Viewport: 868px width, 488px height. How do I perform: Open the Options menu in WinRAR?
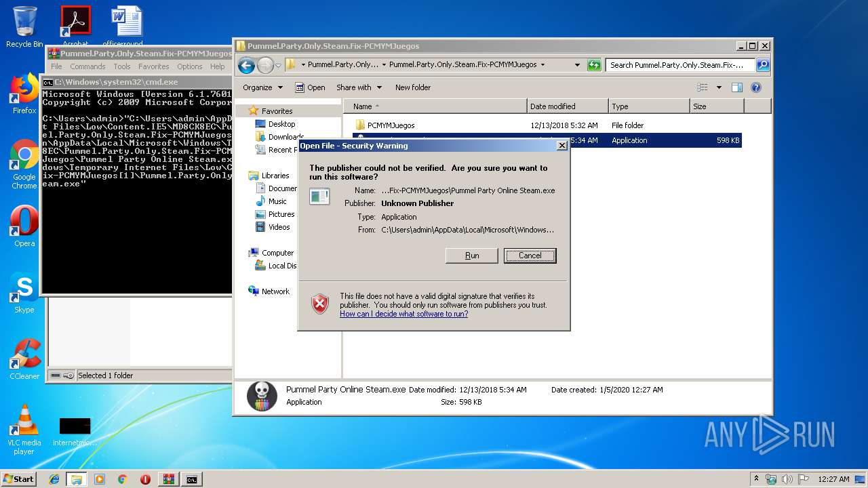(190, 66)
